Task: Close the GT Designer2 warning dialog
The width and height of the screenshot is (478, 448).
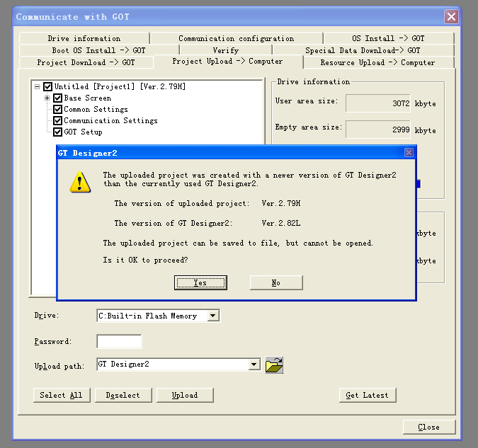Action: 409,152
